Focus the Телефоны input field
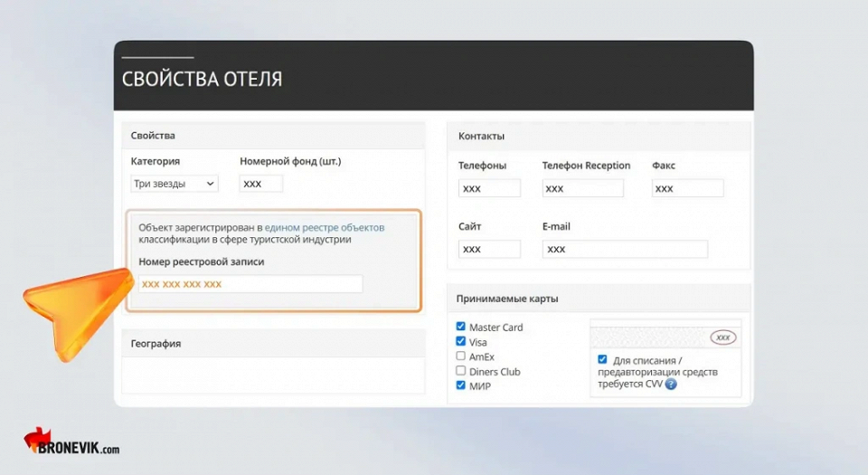 [x=489, y=188]
